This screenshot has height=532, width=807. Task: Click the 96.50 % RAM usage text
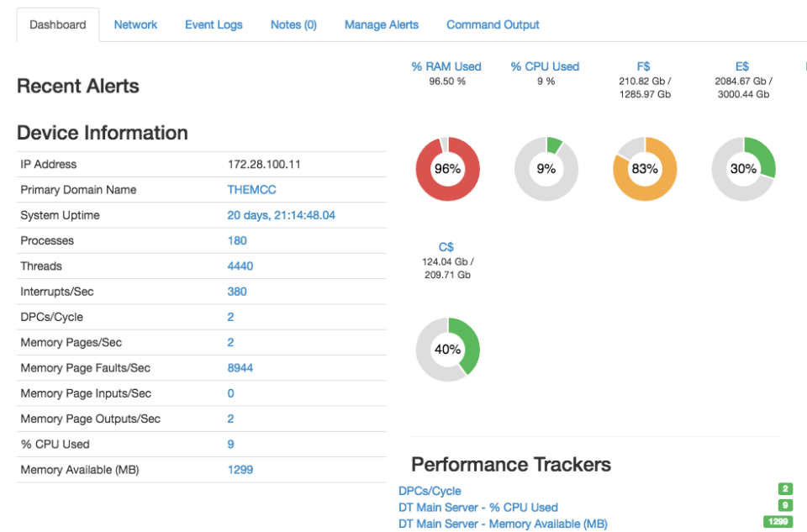click(447, 82)
